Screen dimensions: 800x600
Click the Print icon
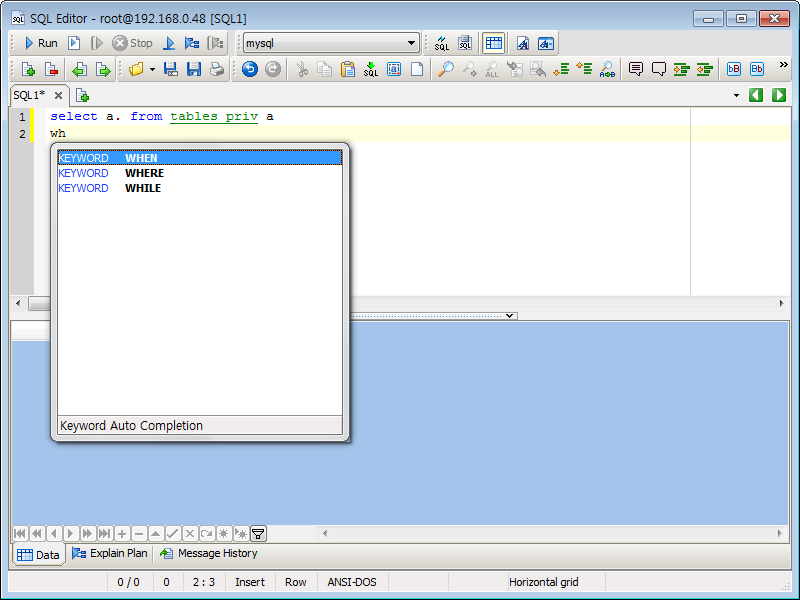pos(217,69)
